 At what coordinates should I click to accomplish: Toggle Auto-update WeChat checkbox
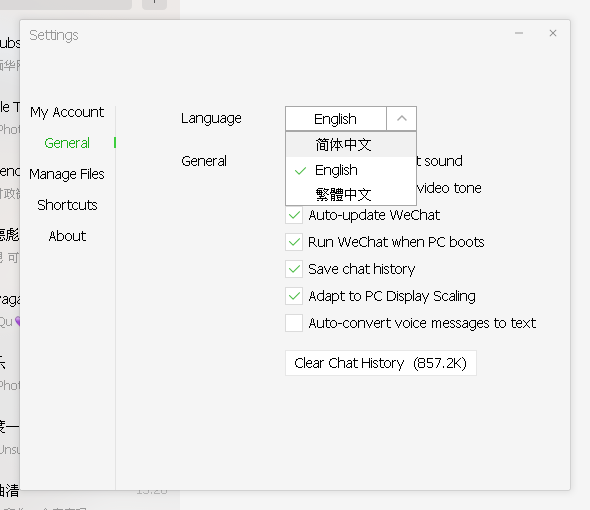tap(294, 215)
